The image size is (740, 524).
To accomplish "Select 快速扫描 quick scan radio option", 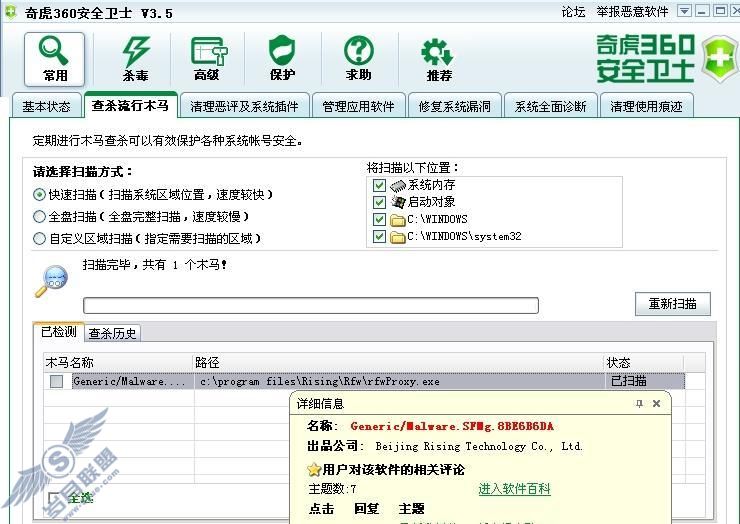I will pyautogui.click(x=39, y=194).
